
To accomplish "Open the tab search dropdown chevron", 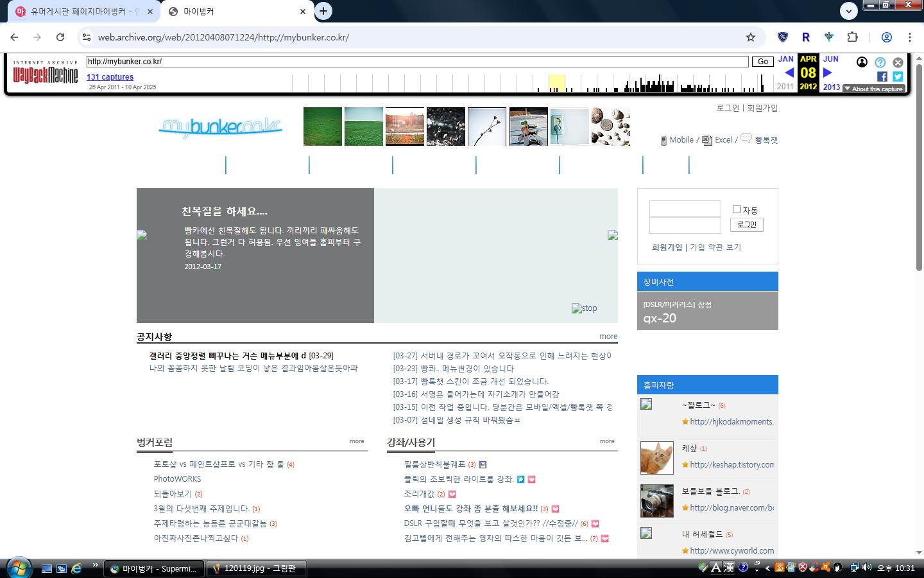I will [849, 11].
